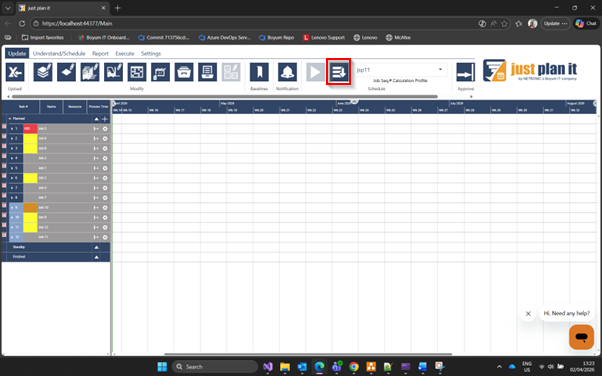Click the Resource column header
The image size is (602, 376).
(x=75, y=106)
